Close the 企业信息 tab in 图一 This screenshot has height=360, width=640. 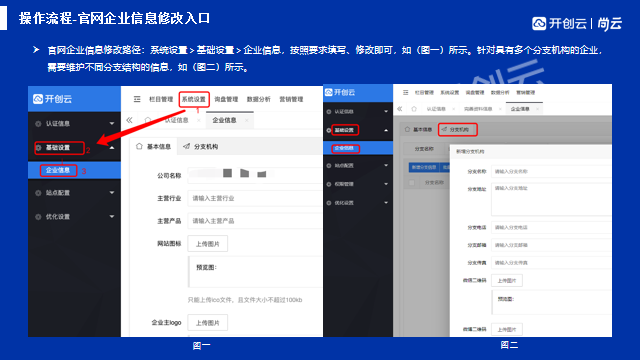coord(247,120)
